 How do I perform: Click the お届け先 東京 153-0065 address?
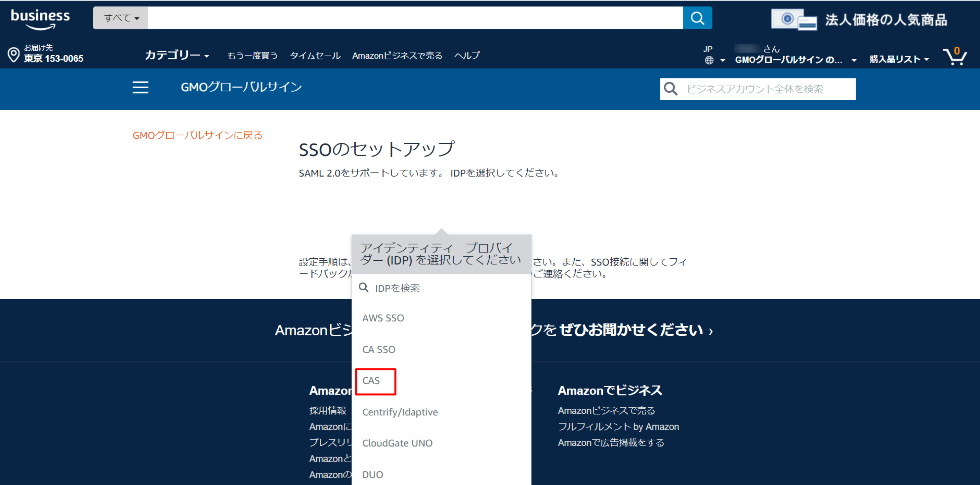pyautogui.click(x=53, y=54)
